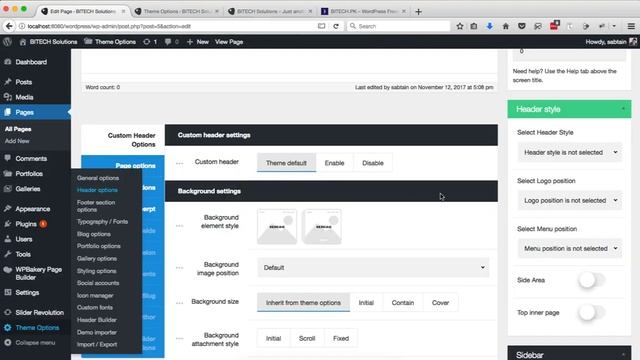Go to the browser home icon
The image size is (640, 360).
pos(505,26)
